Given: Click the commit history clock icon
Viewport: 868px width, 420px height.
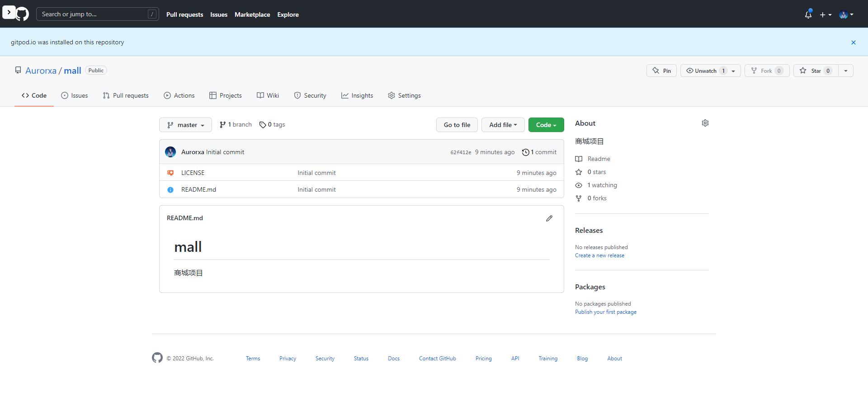Looking at the screenshot, I should coord(525,152).
